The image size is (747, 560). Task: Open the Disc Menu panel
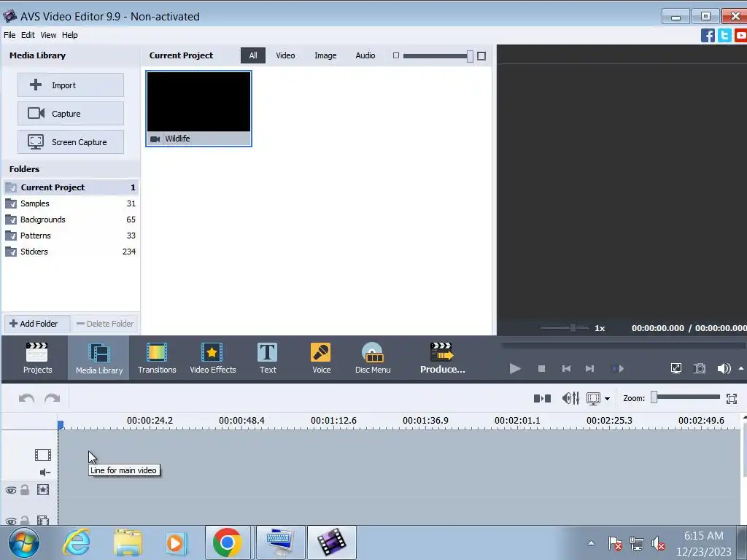click(373, 358)
